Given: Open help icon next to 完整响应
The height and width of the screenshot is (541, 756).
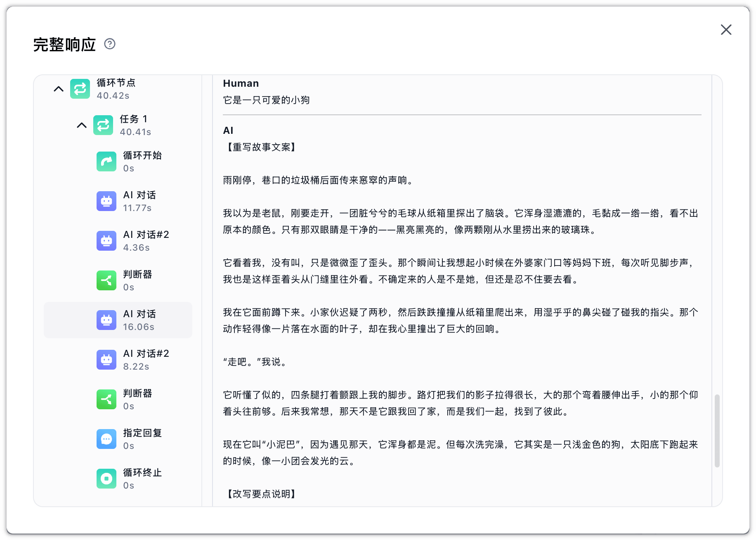Looking at the screenshot, I should click(x=110, y=44).
